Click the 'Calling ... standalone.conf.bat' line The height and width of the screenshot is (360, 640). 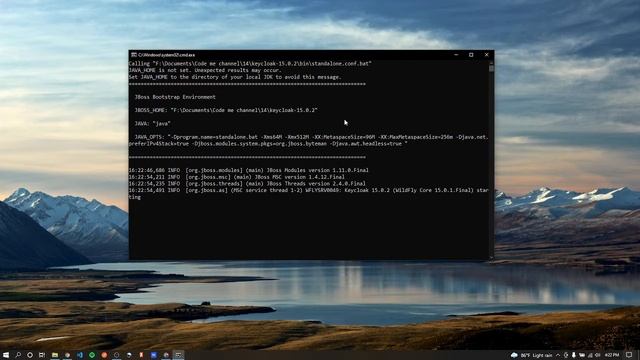(250, 63)
